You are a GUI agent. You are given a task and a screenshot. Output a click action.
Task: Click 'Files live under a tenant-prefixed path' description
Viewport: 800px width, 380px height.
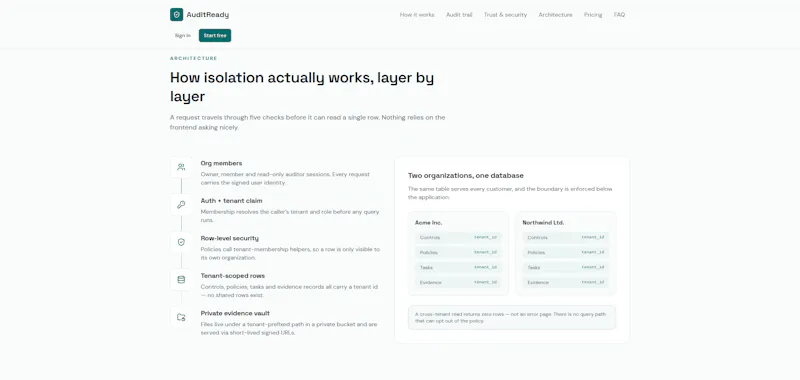pyautogui.click(x=289, y=328)
